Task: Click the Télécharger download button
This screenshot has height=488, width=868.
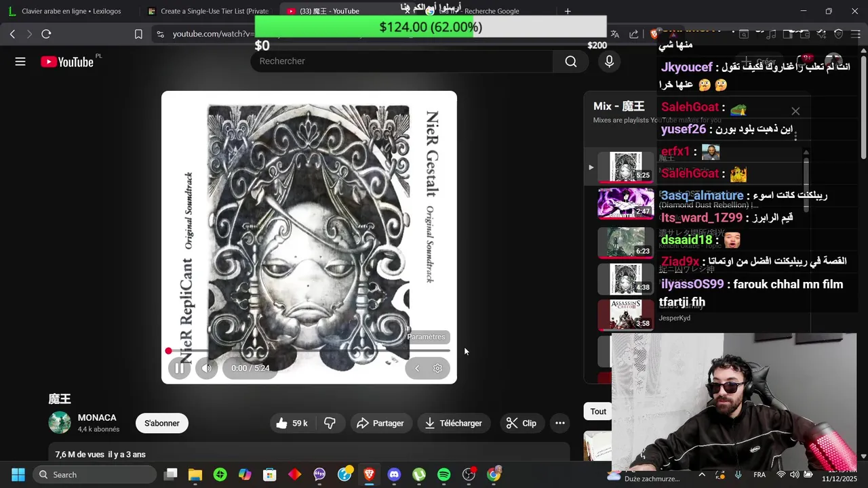Action: point(454,423)
